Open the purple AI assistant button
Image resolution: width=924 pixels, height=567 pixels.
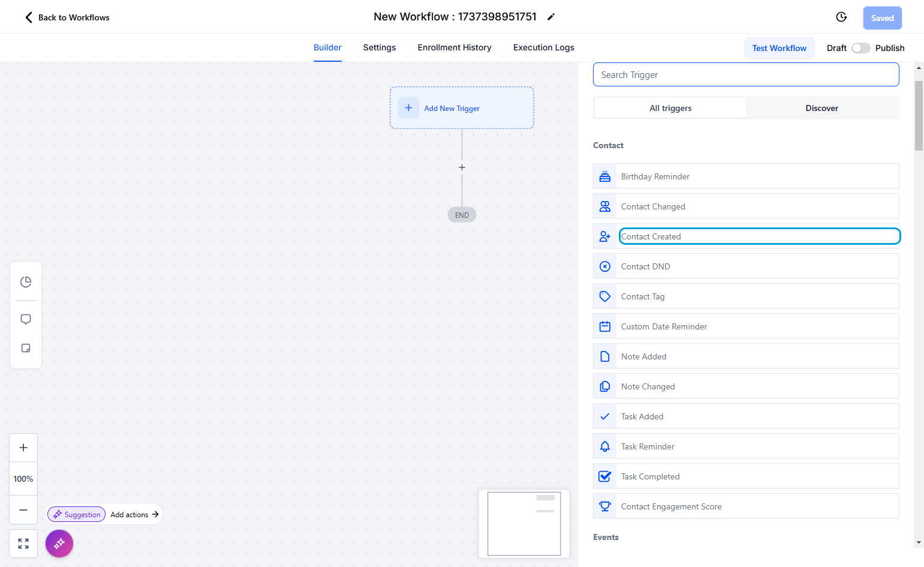click(x=59, y=544)
